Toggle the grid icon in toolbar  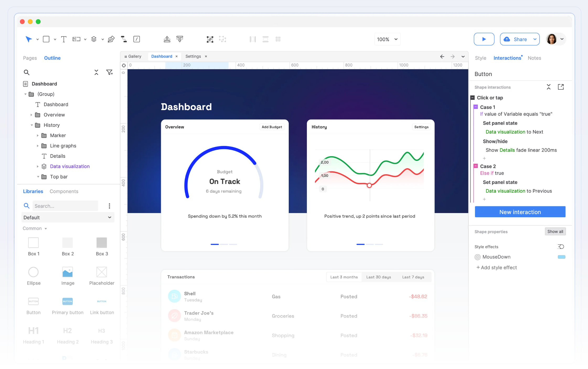pos(278,39)
